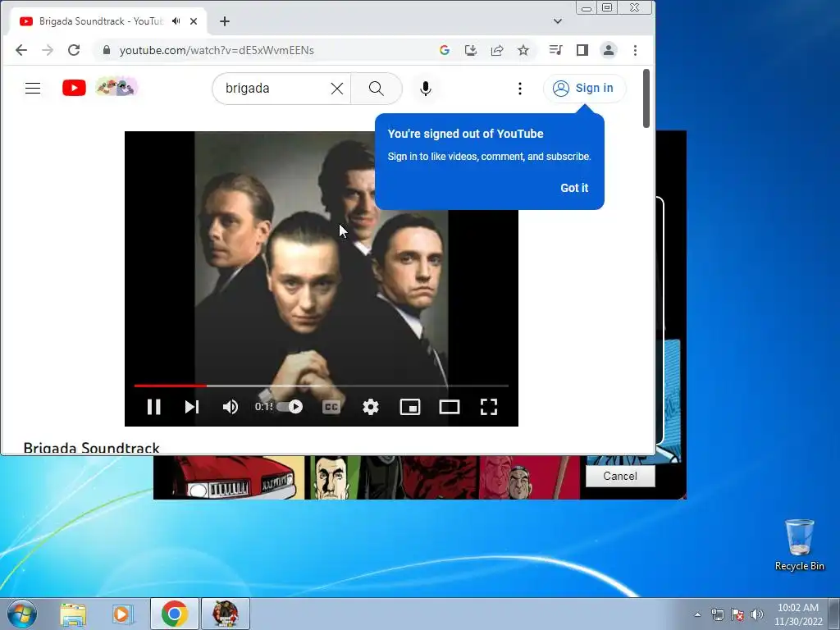Viewport: 840px width, 630px height.
Task: Mute tab via speaker icon on tab
Action: [176, 21]
